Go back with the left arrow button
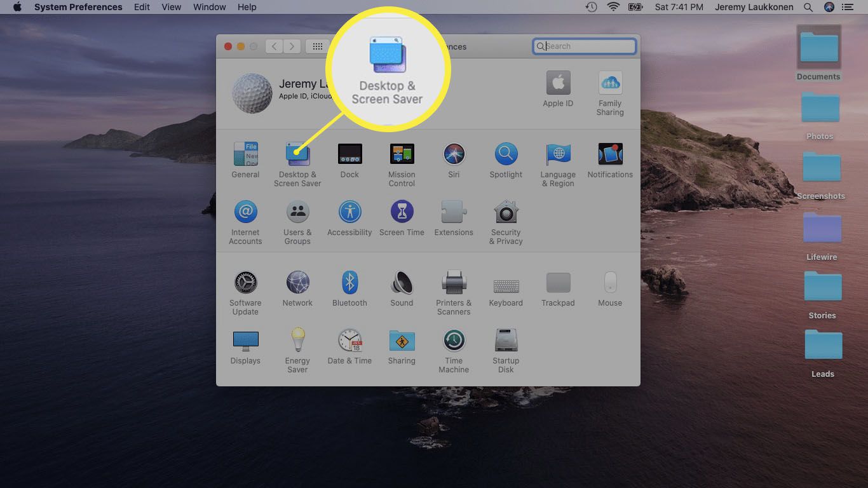 tap(275, 46)
